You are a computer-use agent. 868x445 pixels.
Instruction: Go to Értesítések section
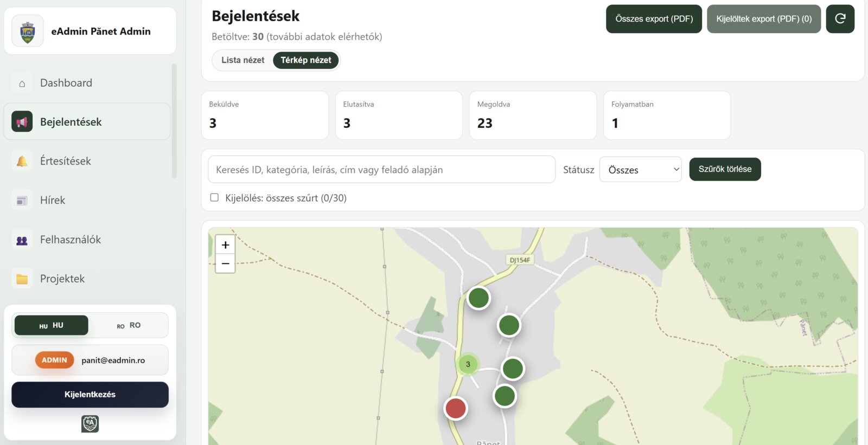point(87,161)
